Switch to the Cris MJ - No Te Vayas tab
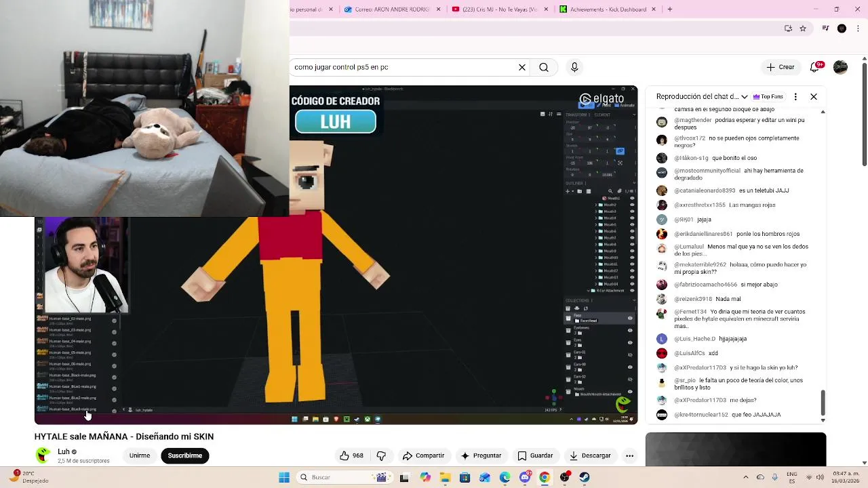 [500, 9]
